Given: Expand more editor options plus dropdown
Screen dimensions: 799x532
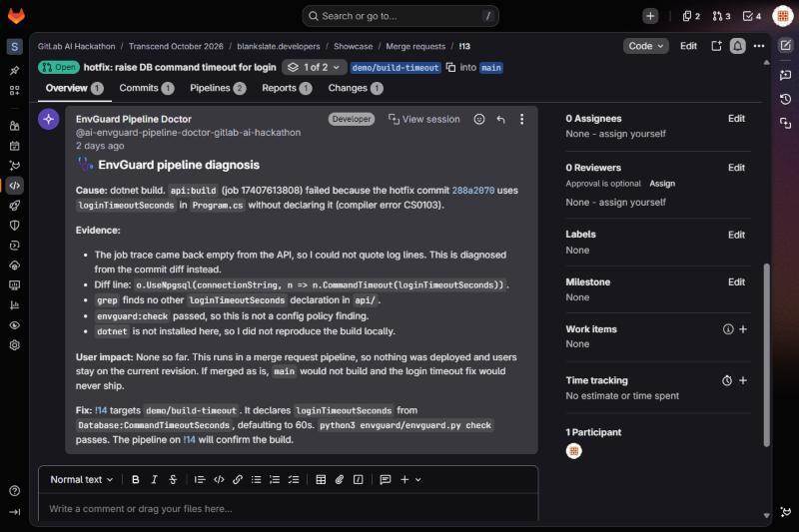Looking at the screenshot, I should [x=410, y=479].
